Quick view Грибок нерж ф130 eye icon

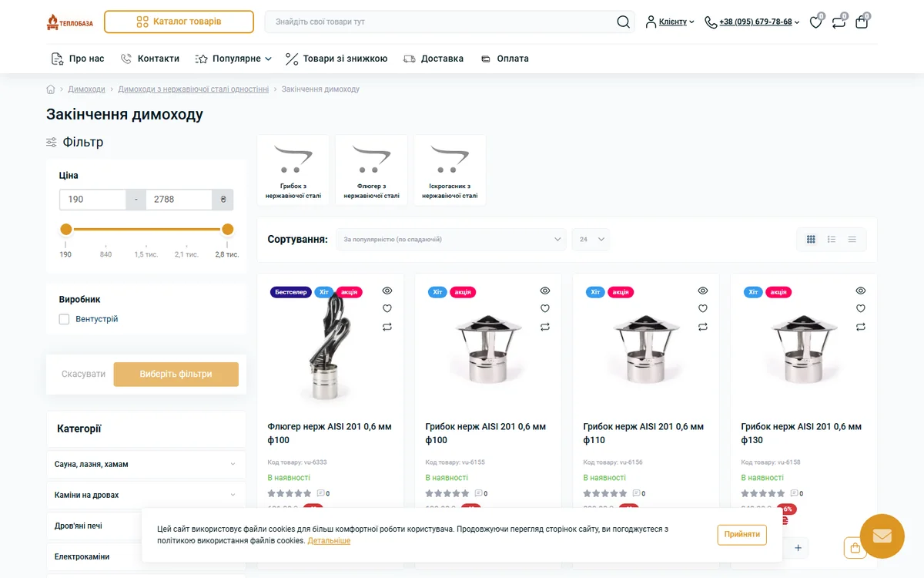(861, 291)
